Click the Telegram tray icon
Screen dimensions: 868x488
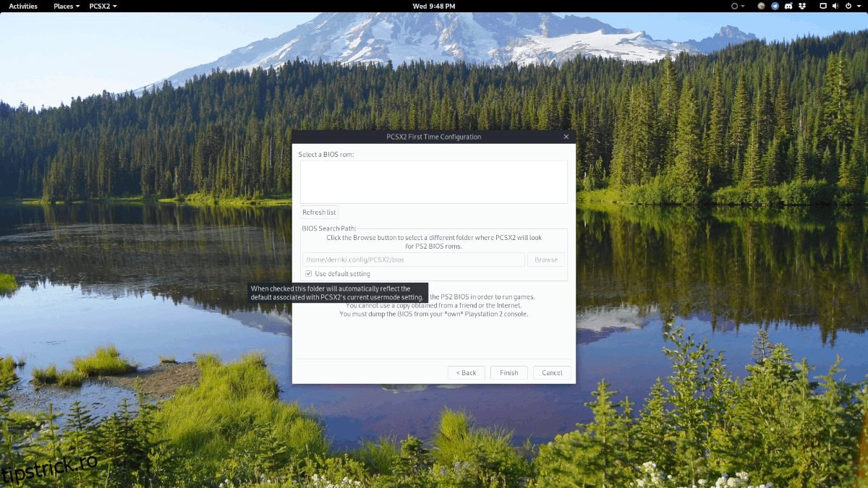point(775,6)
